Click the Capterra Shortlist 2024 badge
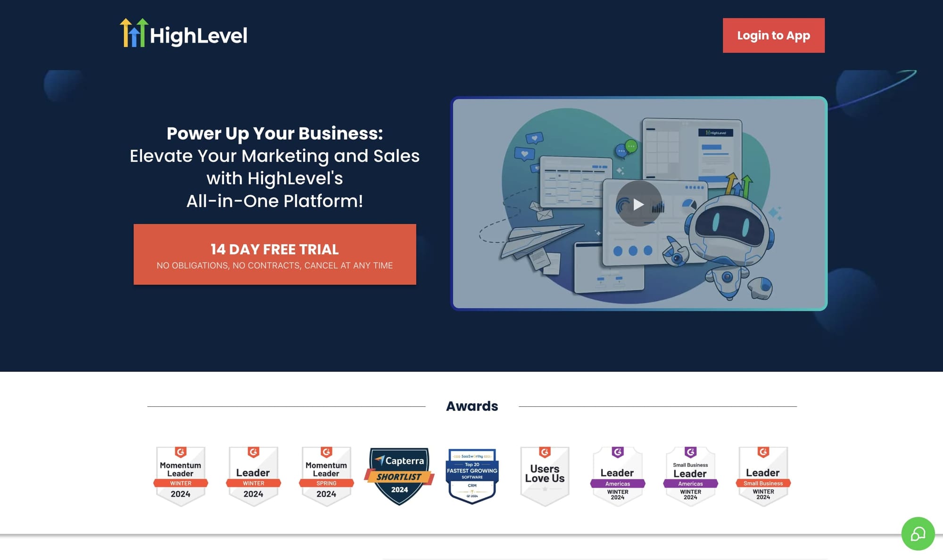 coord(399,475)
